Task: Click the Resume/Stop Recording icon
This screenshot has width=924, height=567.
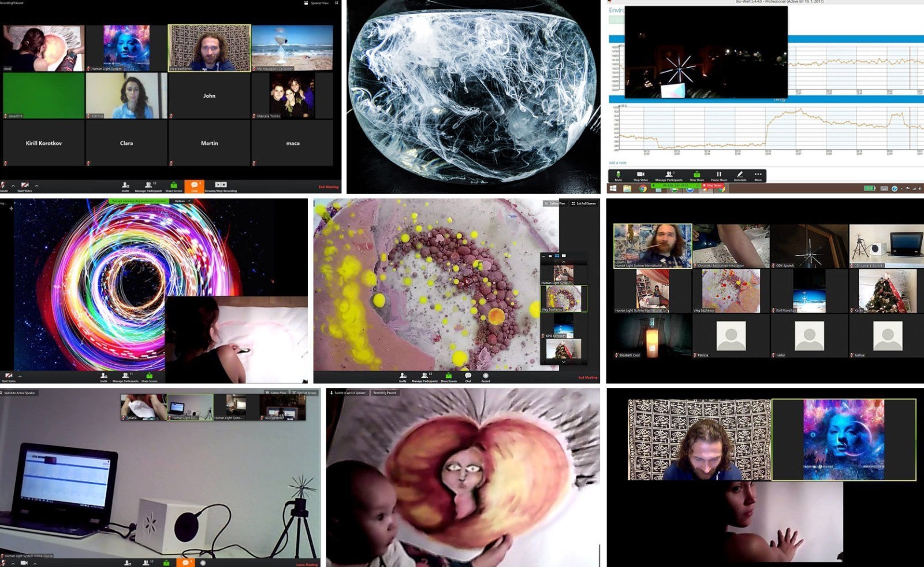Action: point(221,185)
